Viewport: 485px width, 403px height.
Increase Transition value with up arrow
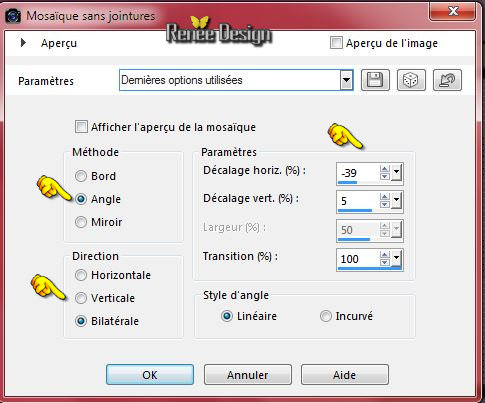point(385,255)
